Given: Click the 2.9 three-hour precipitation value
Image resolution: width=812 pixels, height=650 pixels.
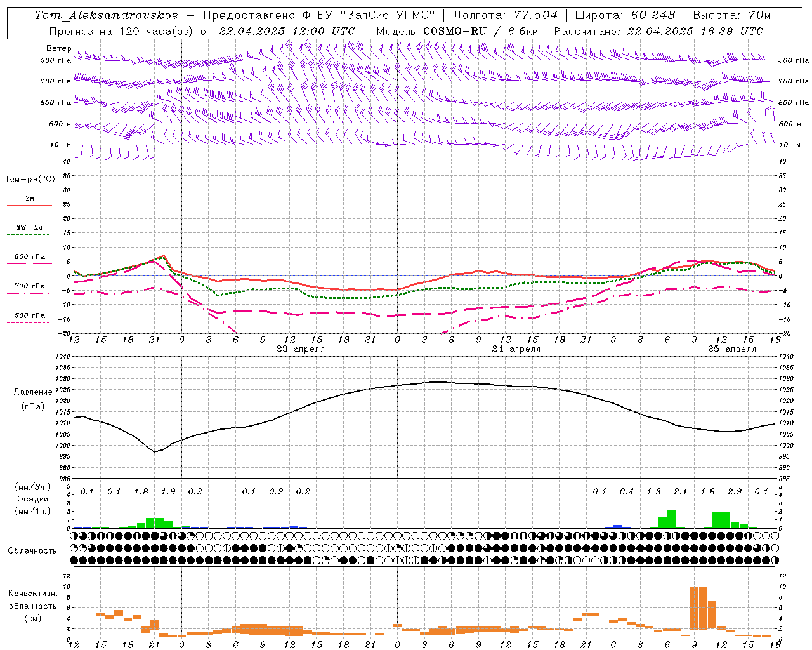Looking at the screenshot, I should tap(735, 492).
